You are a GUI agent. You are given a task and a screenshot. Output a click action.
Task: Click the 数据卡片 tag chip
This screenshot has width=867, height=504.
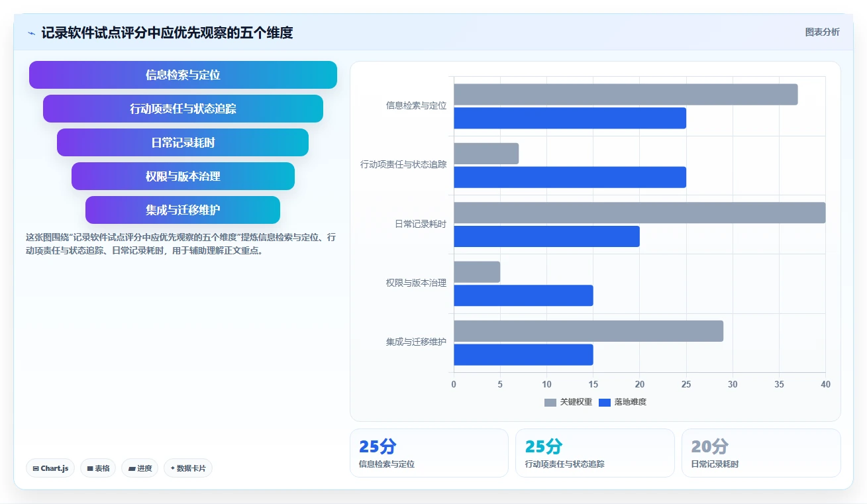pyautogui.click(x=188, y=468)
